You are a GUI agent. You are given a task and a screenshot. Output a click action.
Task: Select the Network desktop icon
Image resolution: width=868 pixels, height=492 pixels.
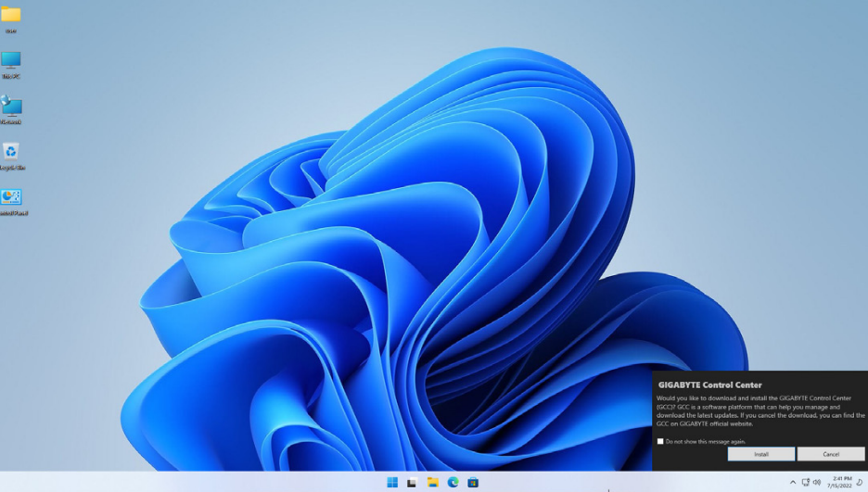[11, 107]
